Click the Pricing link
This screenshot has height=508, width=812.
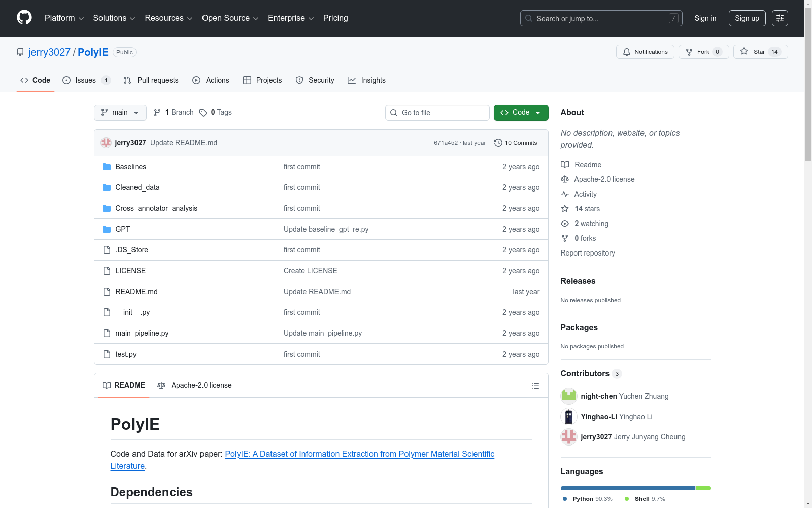click(335, 18)
